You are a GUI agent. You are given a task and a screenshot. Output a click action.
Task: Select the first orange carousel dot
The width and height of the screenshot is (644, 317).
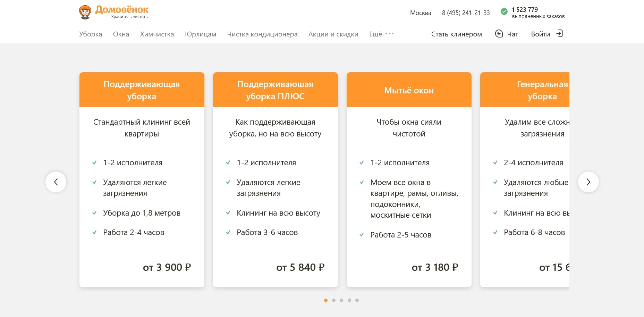pos(326,300)
